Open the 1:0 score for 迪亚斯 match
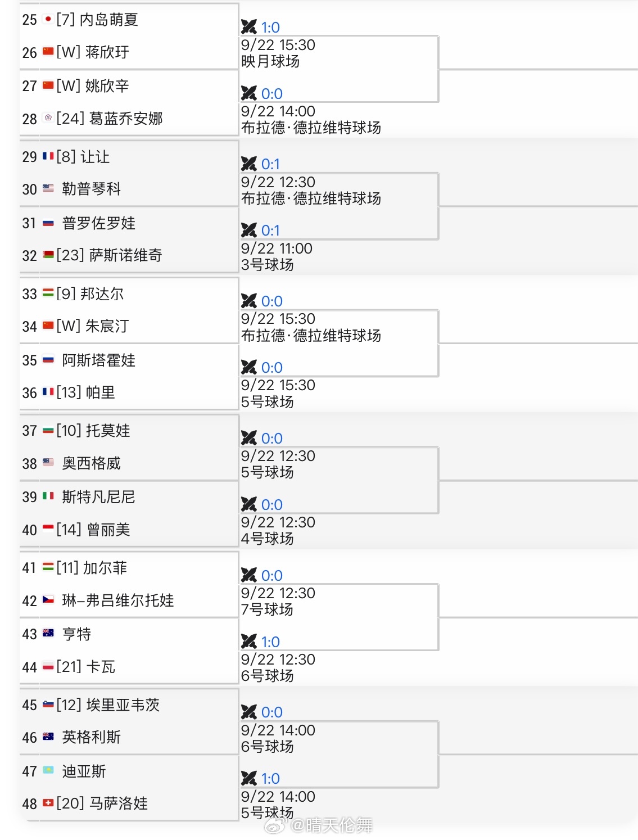Viewport: 638px width, 840px height. tap(270, 779)
